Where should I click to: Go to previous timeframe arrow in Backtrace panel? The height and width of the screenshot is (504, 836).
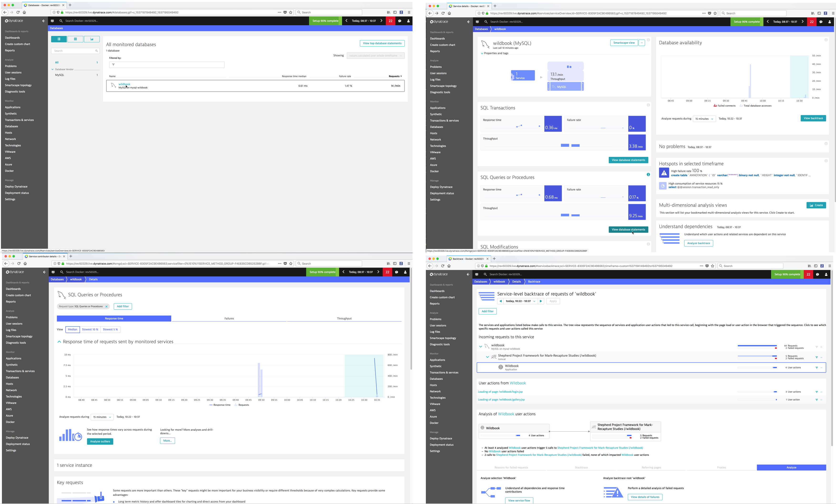[501, 301]
